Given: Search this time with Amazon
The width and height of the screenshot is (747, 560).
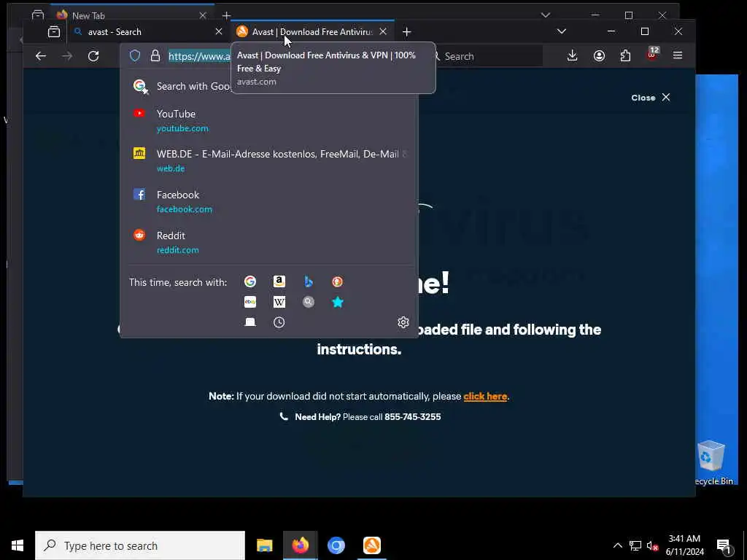Looking at the screenshot, I should pos(279,281).
